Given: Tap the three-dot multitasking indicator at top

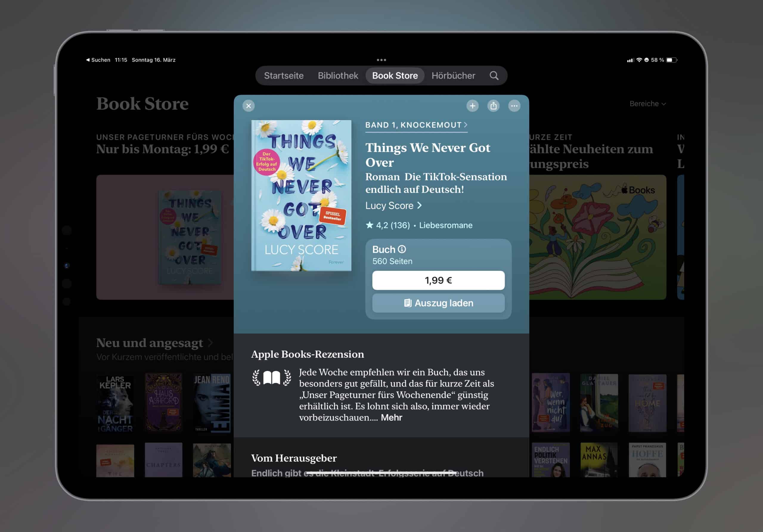Looking at the screenshot, I should point(381,60).
